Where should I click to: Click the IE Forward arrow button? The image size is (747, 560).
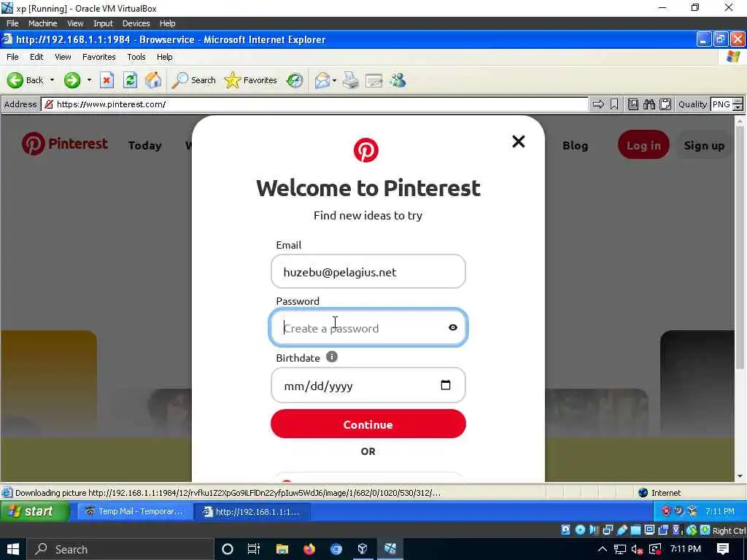pos(72,80)
